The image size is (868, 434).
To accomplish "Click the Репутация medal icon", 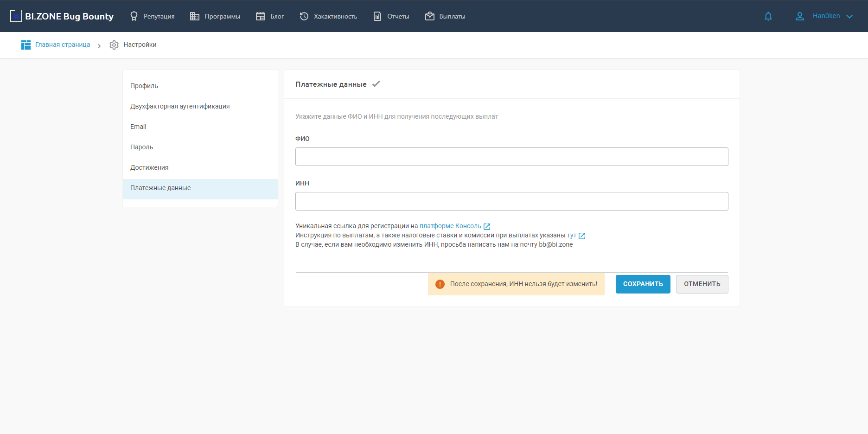I will pos(134,16).
